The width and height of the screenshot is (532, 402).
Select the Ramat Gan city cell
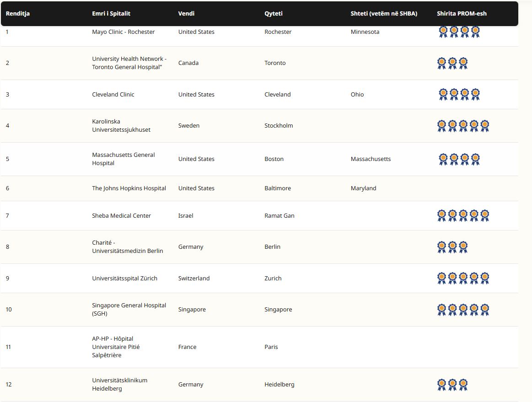click(x=279, y=216)
